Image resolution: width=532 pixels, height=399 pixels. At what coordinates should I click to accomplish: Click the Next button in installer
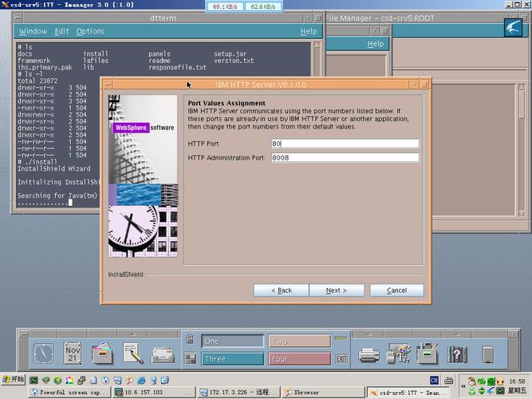tap(336, 290)
